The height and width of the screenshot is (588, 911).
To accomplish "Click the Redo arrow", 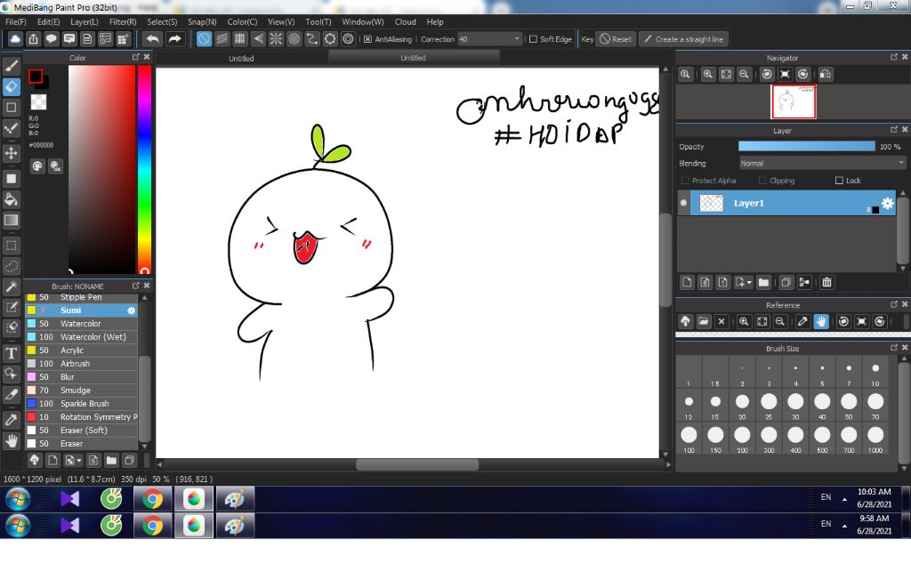I will pos(174,39).
